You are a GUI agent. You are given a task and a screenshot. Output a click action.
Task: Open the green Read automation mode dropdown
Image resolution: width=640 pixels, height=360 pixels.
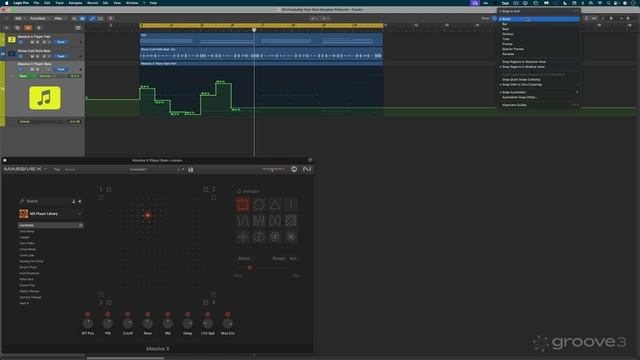pyautogui.click(x=26, y=76)
